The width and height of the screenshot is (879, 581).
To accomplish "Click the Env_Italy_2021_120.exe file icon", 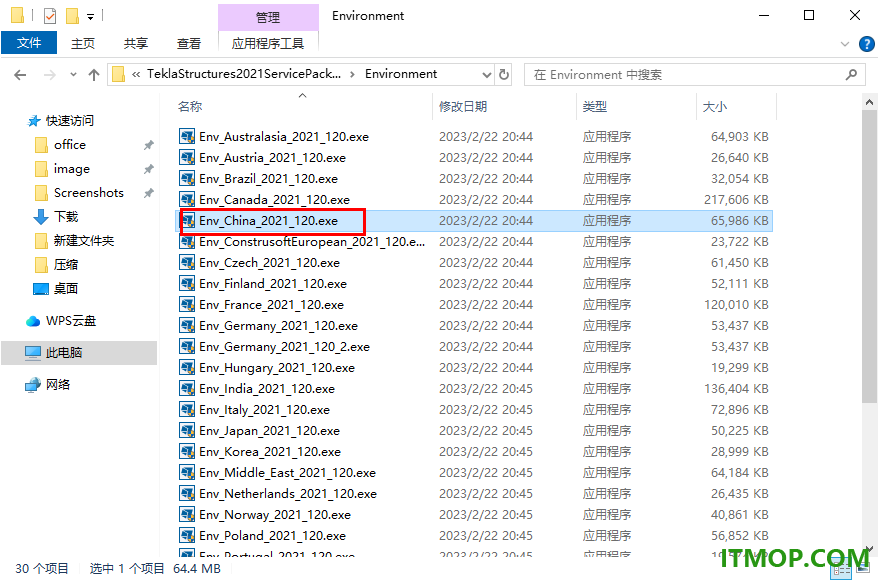I will pos(187,409).
